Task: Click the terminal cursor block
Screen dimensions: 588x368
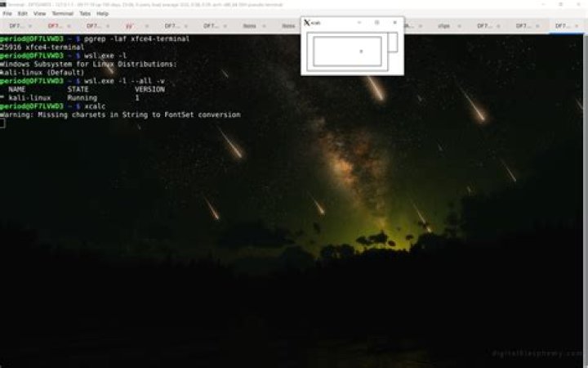Action: point(2,123)
